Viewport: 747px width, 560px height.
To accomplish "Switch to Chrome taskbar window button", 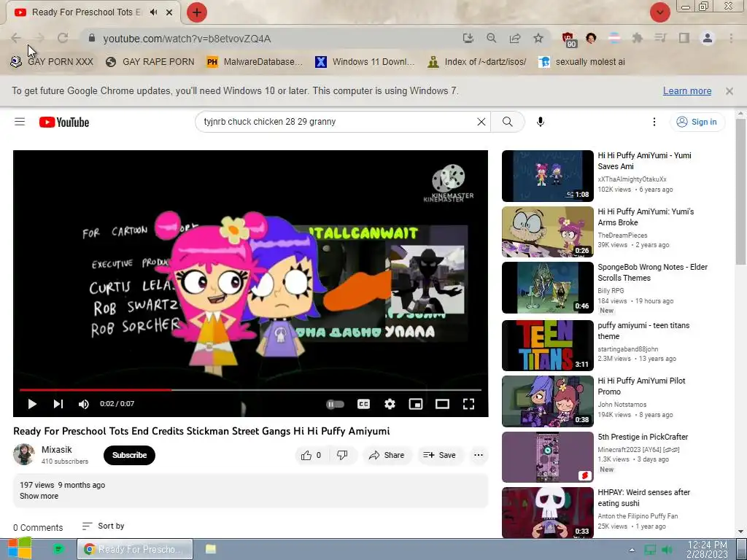I will (x=135, y=549).
